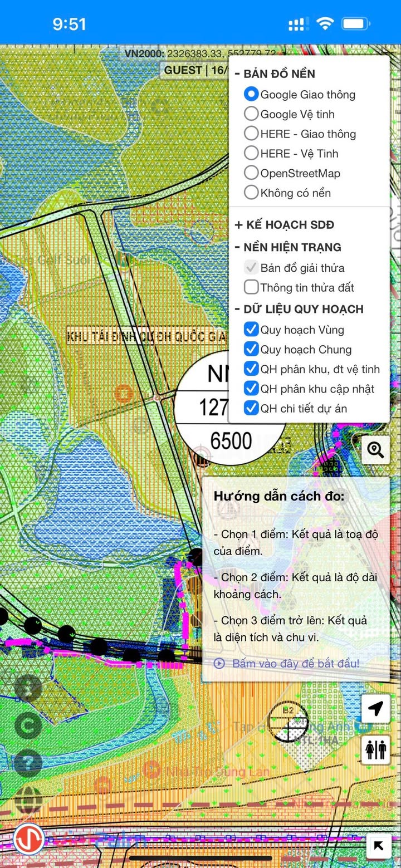Image resolution: width=401 pixels, height=868 pixels.
Task: Collapse the NỀN HIỆN TRẠNG section
Action: pyautogui.click(x=287, y=247)
